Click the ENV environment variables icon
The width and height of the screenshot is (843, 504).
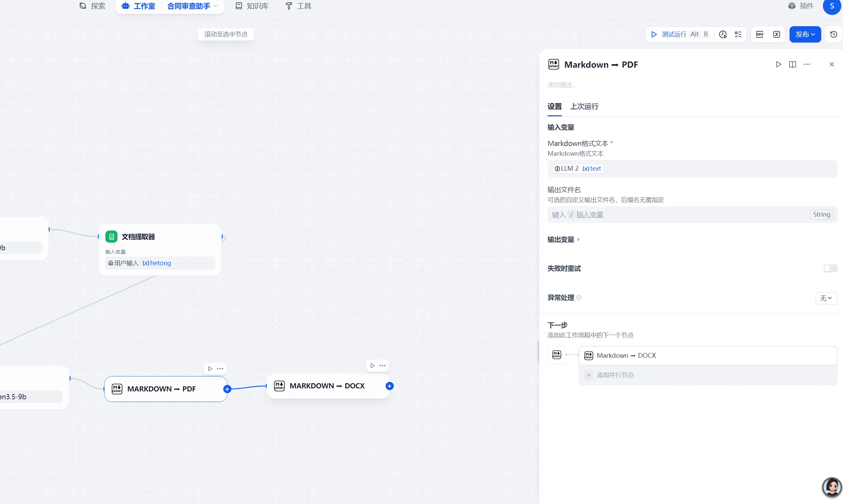(x=760, y=34)
